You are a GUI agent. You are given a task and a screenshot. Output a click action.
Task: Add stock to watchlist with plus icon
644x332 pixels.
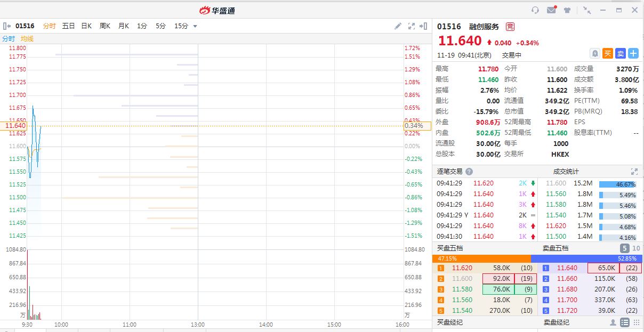(633, 53)
